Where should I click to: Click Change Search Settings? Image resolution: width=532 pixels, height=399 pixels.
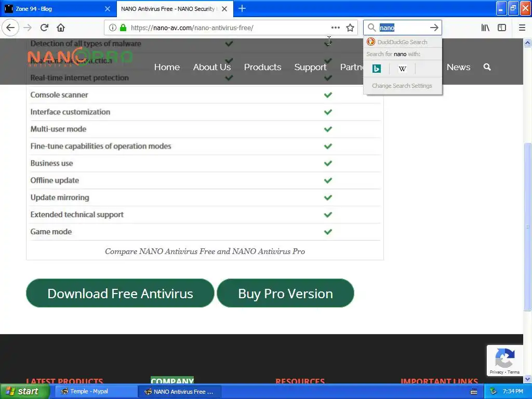tap(402, 86)
